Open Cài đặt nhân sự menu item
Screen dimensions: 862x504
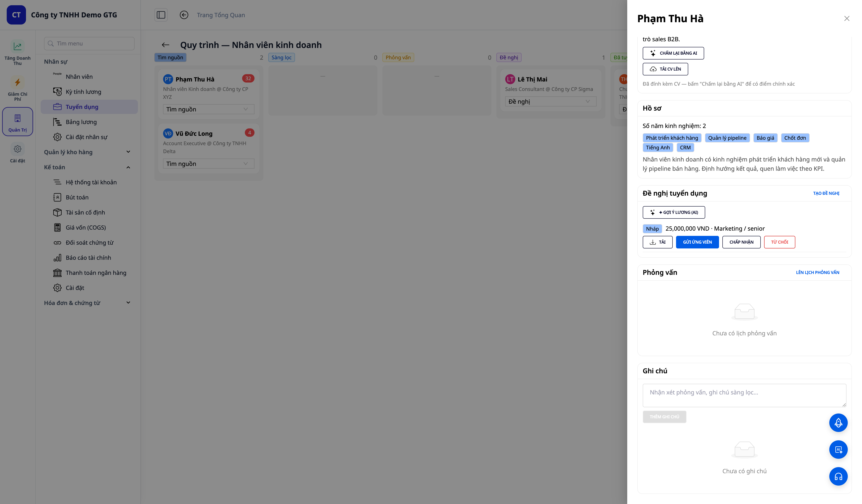tap(89, 137)
